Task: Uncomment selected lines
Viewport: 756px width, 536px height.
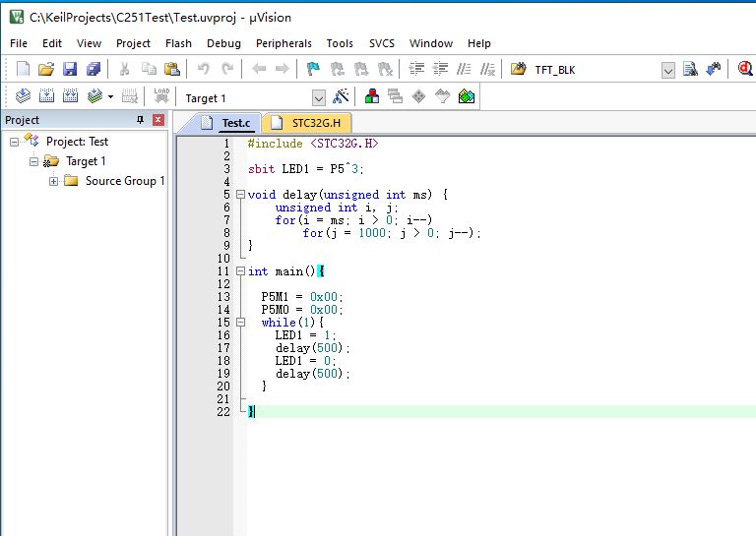Action: [x=487, y=70]
